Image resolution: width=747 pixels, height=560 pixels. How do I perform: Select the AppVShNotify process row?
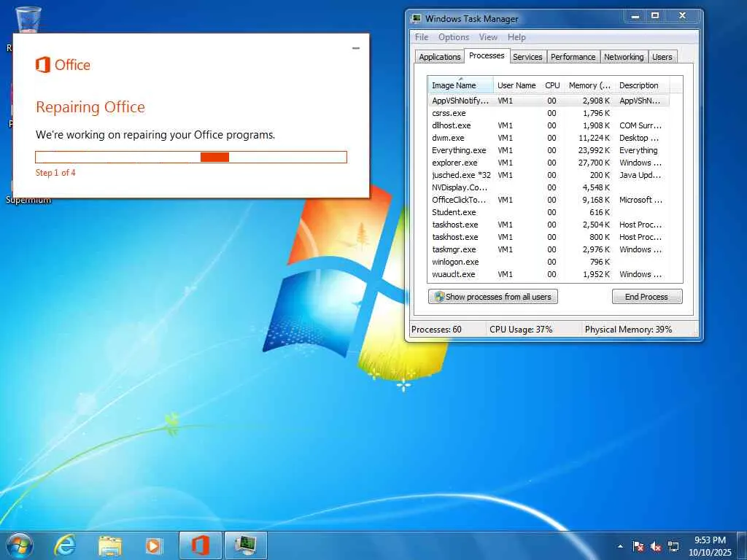(549, 101)
